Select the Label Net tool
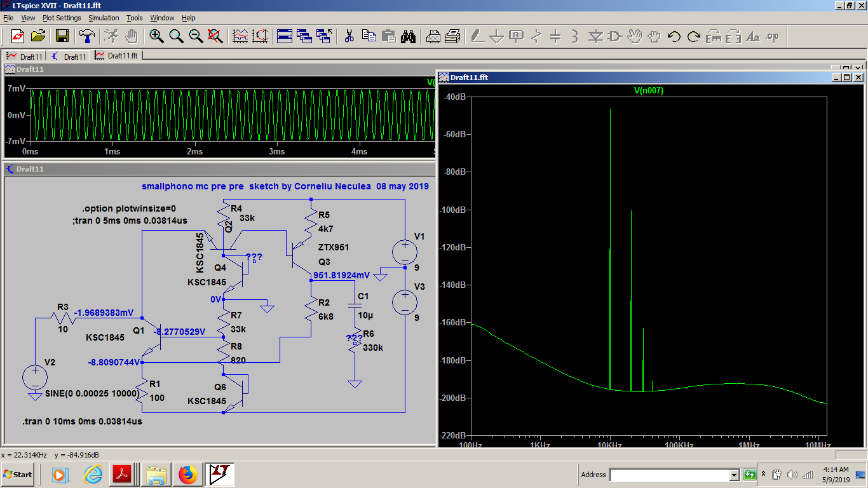 517,36
